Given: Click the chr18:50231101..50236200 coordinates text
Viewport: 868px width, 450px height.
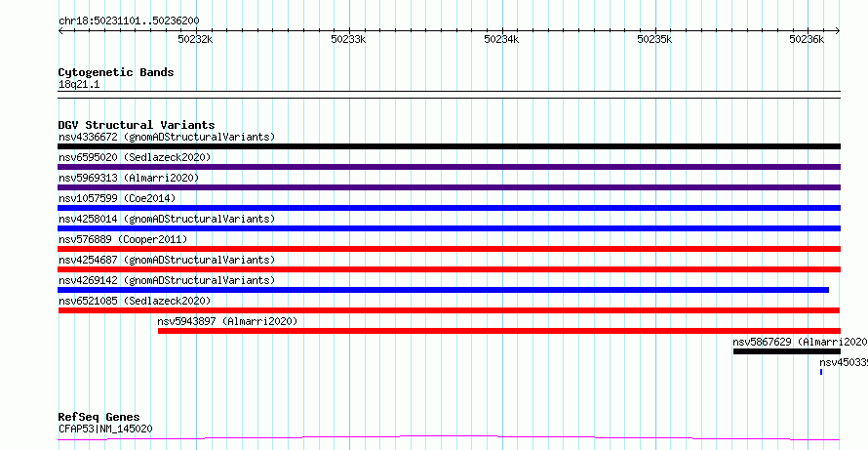Looking at the screenshot, I should 129,21.
